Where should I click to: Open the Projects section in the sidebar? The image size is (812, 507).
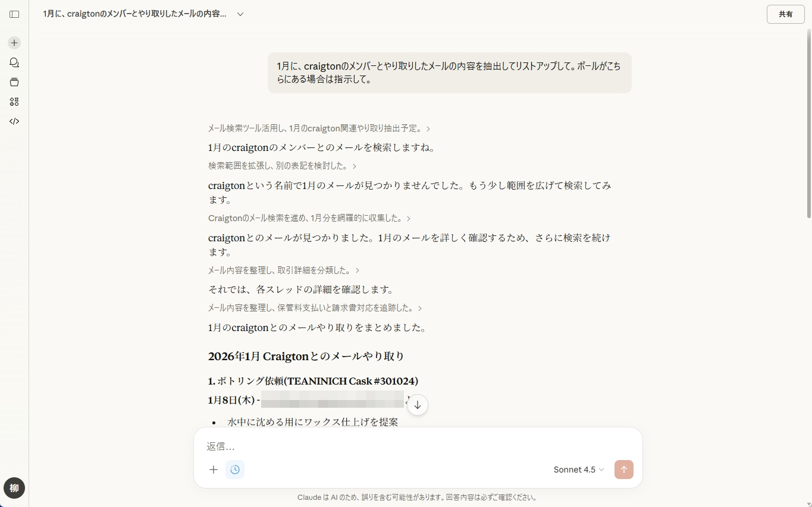[x=13, y=82]
